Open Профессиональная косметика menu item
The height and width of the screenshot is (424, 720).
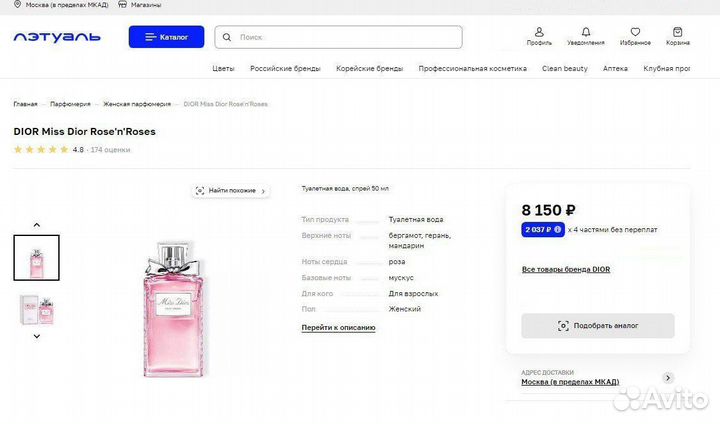(472, 68)
